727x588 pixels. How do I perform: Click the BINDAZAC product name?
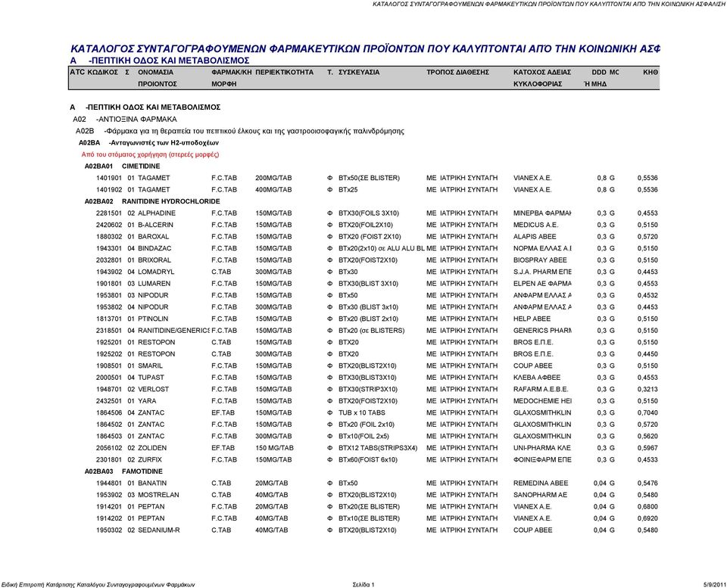(x=154, y=248)
